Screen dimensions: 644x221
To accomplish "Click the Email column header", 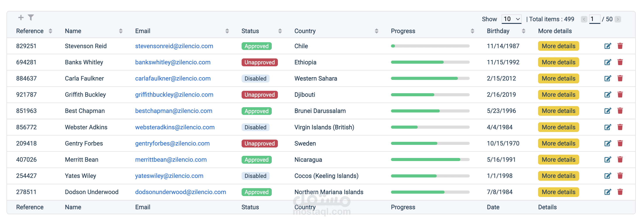I will [143, 31].
